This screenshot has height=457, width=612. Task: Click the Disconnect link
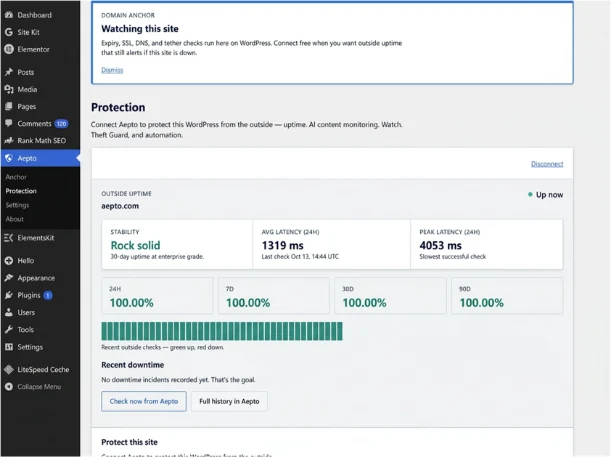tap(547, 164)
